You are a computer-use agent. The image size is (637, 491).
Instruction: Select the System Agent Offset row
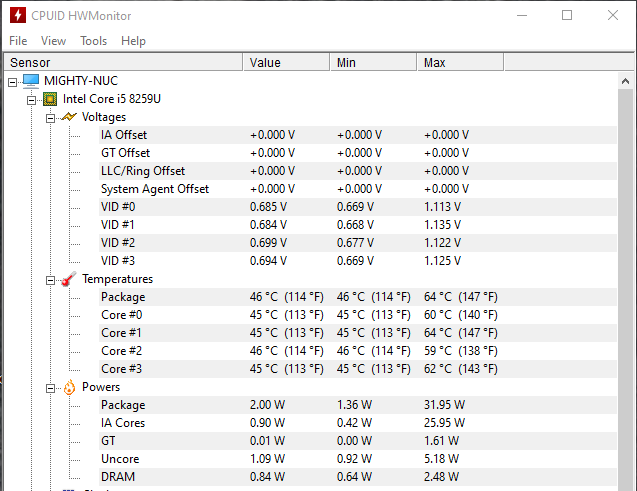point(358,189)
